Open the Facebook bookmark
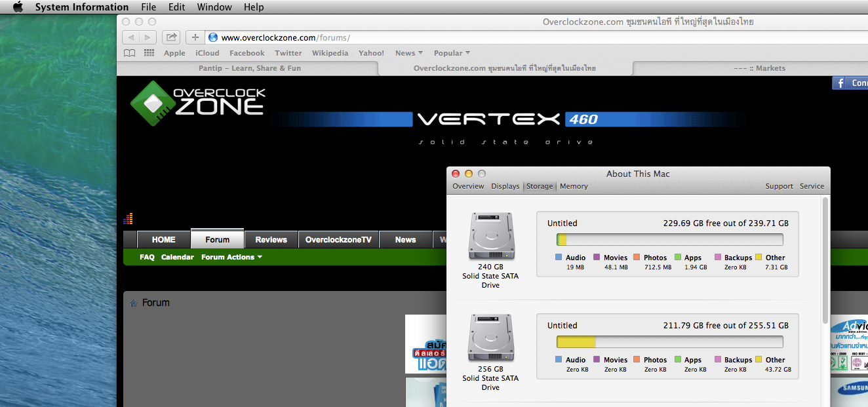Image resolution: width=868 pixels, height=407 pixels. (247, 53)
